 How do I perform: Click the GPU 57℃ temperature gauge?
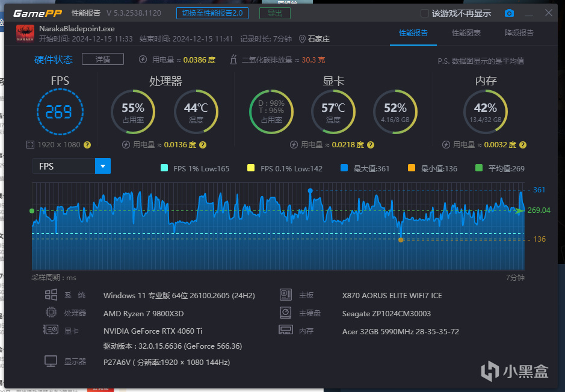[333, 112]
